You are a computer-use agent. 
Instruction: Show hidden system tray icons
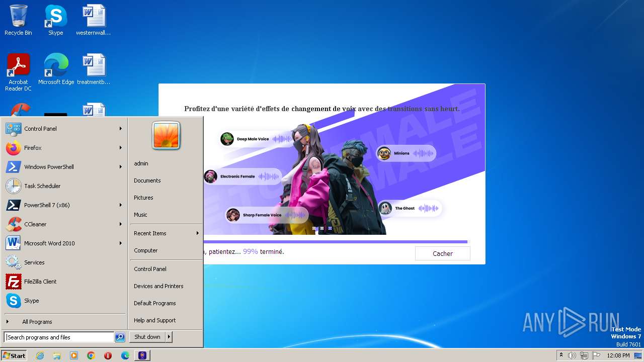561,355
